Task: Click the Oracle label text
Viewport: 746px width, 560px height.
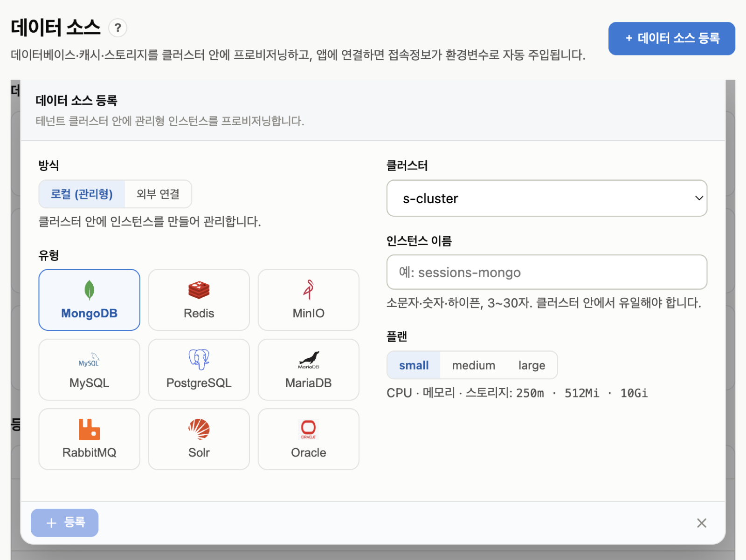Action: point(309,452)
